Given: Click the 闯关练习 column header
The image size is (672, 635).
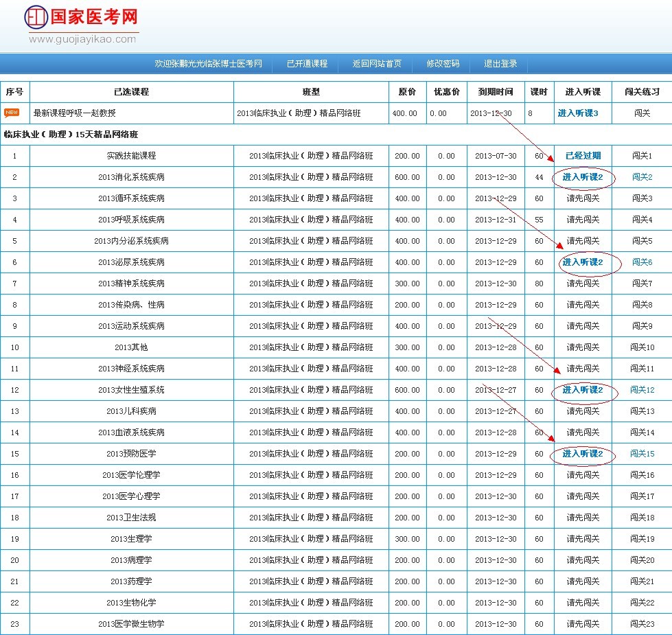Looking at the screenshot, I should [x=642, y=92].
